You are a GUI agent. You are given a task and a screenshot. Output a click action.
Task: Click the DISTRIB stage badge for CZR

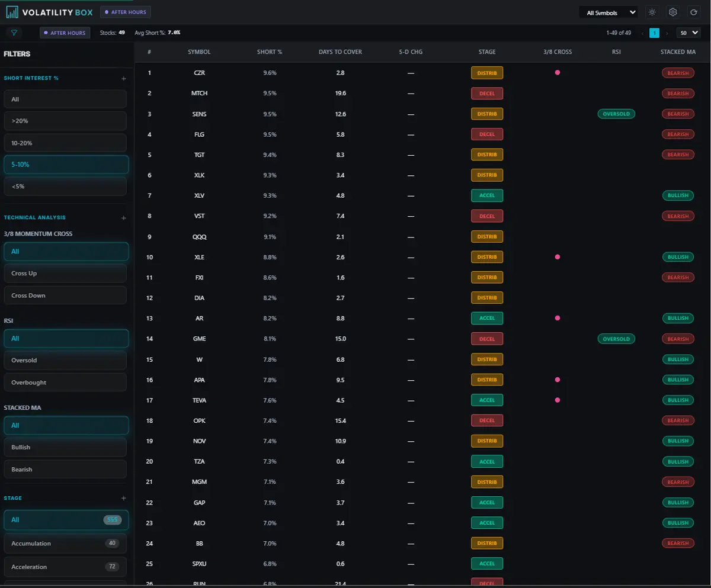pyautogui.click(x=487, y=73)
